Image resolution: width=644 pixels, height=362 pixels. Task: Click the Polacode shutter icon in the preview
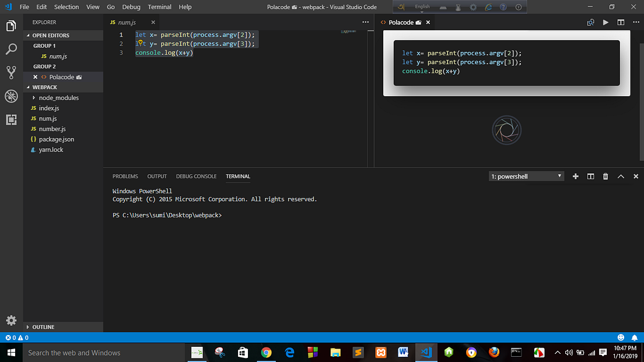pyautogui.click(x=506, y=130)
